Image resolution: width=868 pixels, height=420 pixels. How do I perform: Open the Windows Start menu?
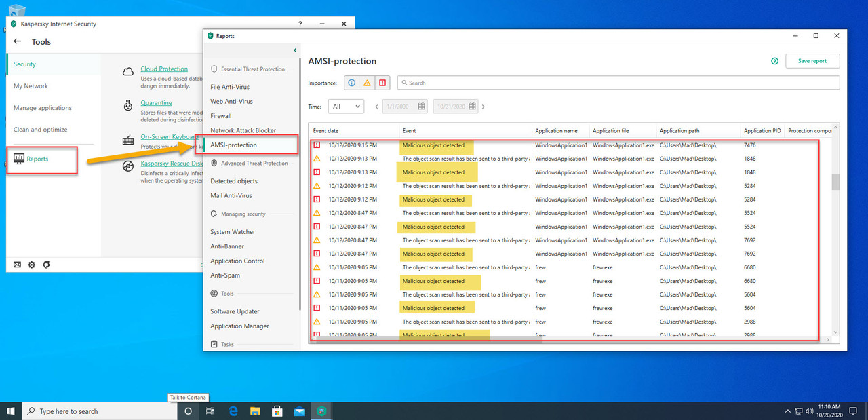[11, 411]
